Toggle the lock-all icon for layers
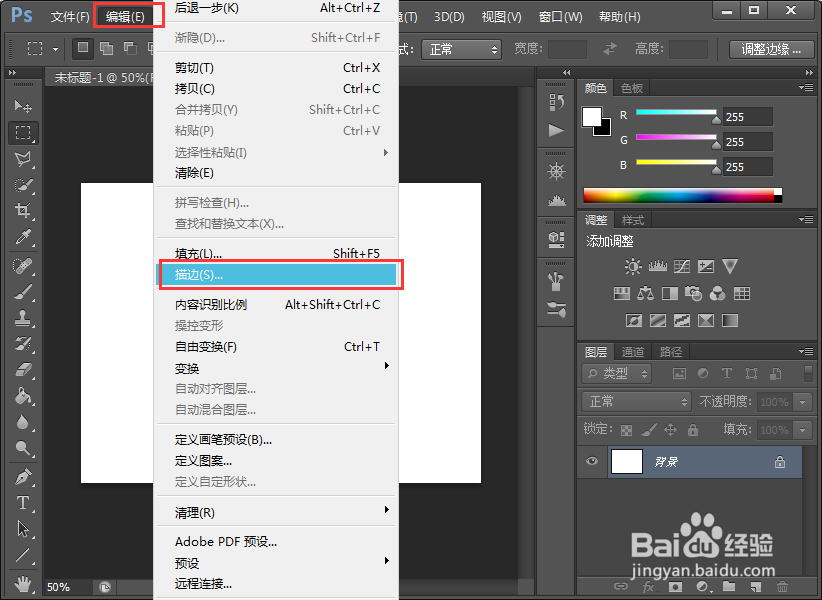Viewport: 822px width, 600px height. click(695, 428)
